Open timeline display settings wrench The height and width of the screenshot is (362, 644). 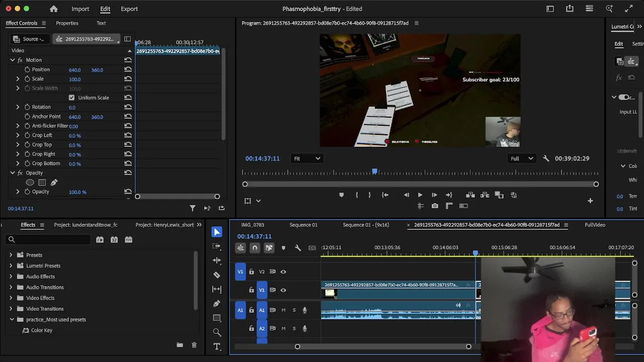(298, 248)
